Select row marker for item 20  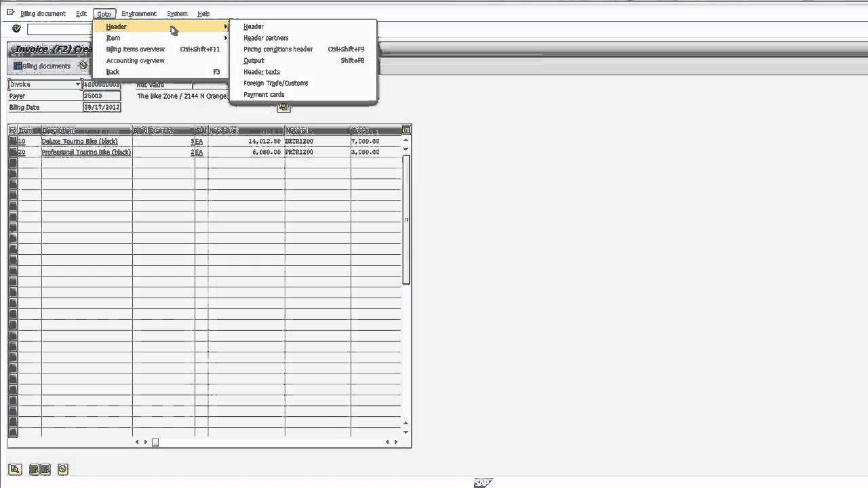pyautogui.click(x=12, y=152)
